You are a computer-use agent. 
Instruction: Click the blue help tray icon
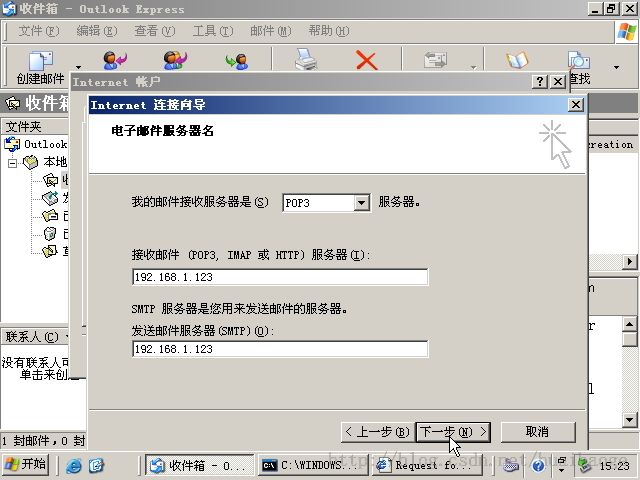pyautogui.click(x=538, y=465)
